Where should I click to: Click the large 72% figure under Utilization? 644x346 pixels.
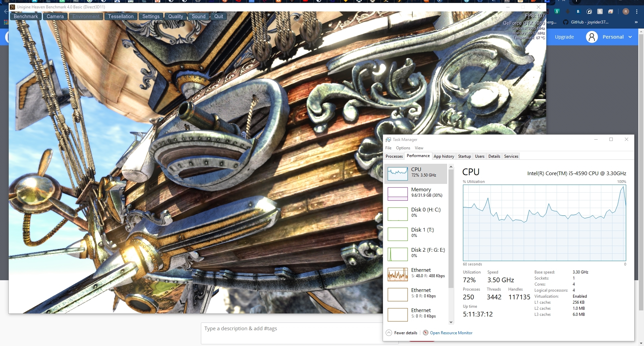pyautogui.click(x=469, y=280)
